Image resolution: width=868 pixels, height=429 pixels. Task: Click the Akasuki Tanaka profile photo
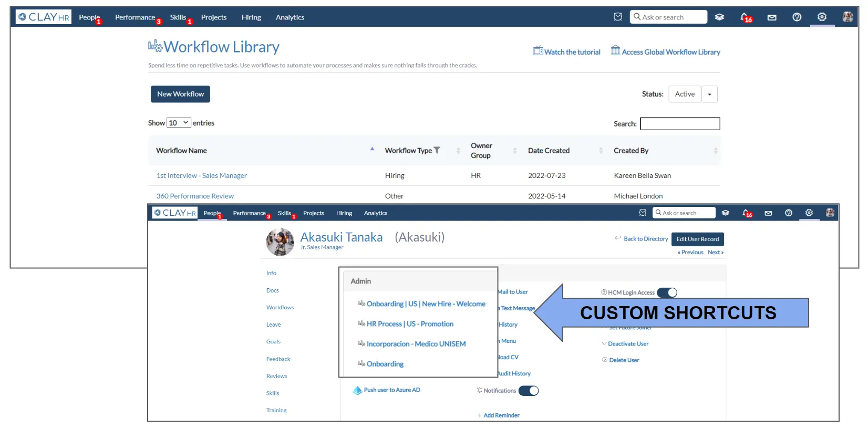click(x=280, y=242)
